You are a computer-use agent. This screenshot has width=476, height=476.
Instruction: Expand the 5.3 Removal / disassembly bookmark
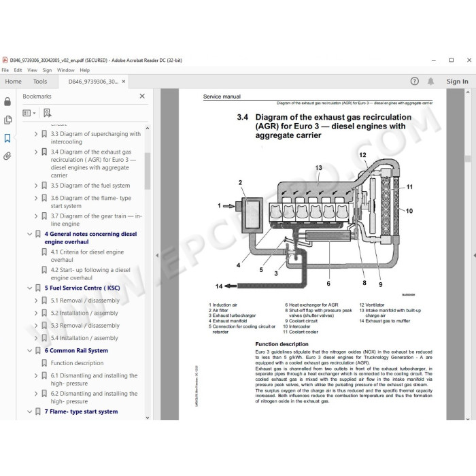pyautogui.click(x=36, y=326)
